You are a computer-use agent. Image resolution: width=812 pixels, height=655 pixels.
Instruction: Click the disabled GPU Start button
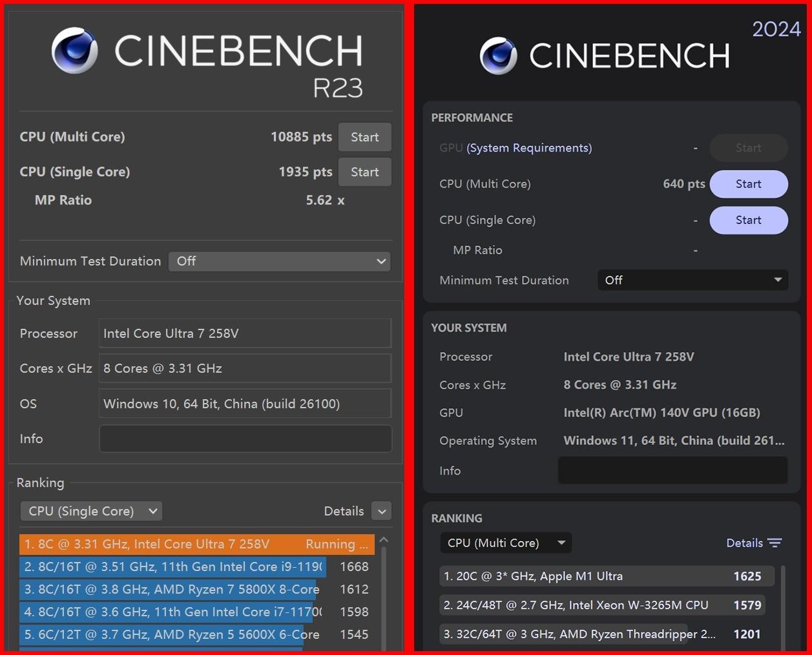[x=749, y=148]
